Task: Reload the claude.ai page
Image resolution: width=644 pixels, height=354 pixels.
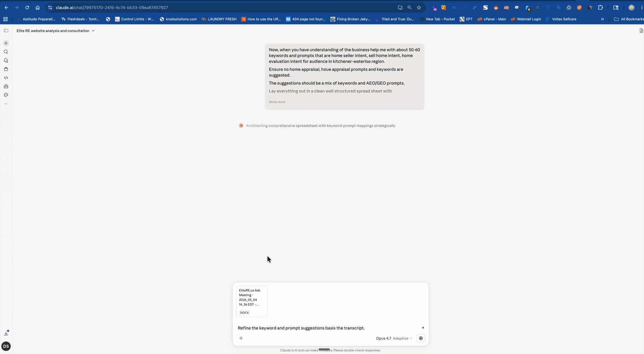Action: [27, 7]
